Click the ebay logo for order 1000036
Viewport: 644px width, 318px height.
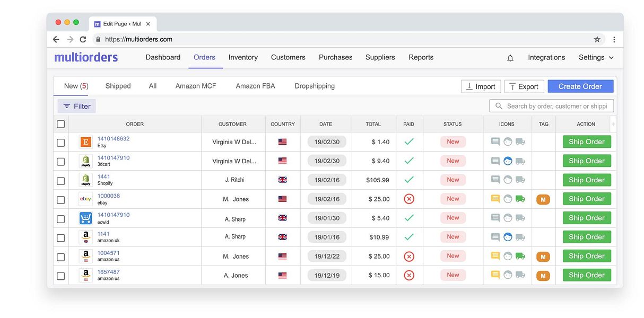pyautogui.click(x=85, y=199)
